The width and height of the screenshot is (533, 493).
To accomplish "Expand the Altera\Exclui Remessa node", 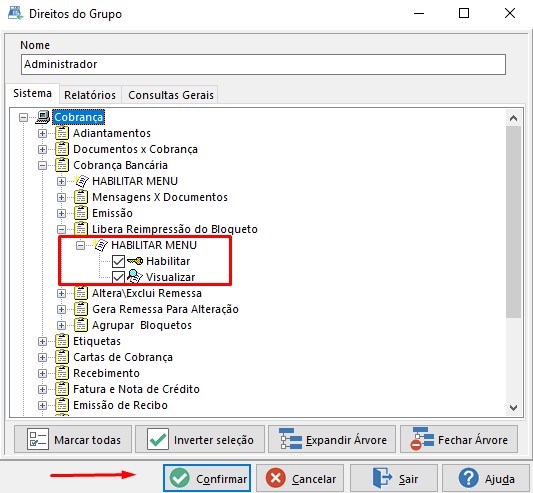I will (62, 293).
